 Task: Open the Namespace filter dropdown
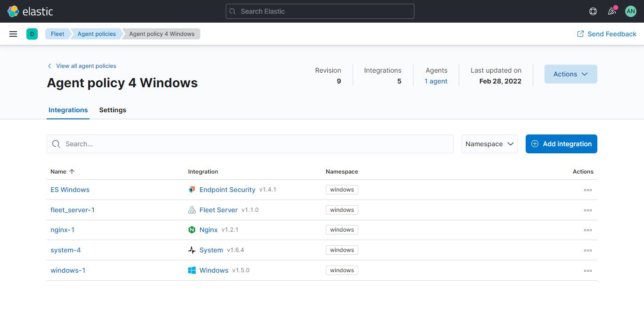[x=489, y=144]
